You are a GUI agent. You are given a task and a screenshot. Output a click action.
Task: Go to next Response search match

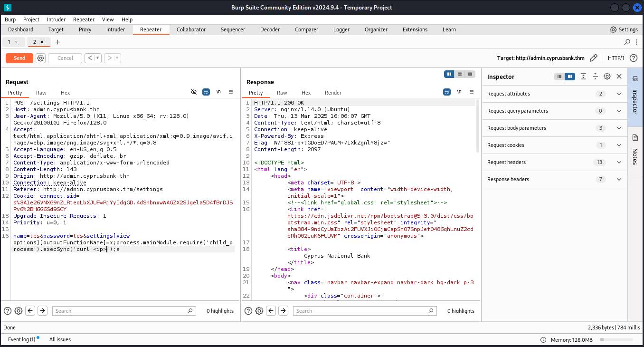coord(283,311)
